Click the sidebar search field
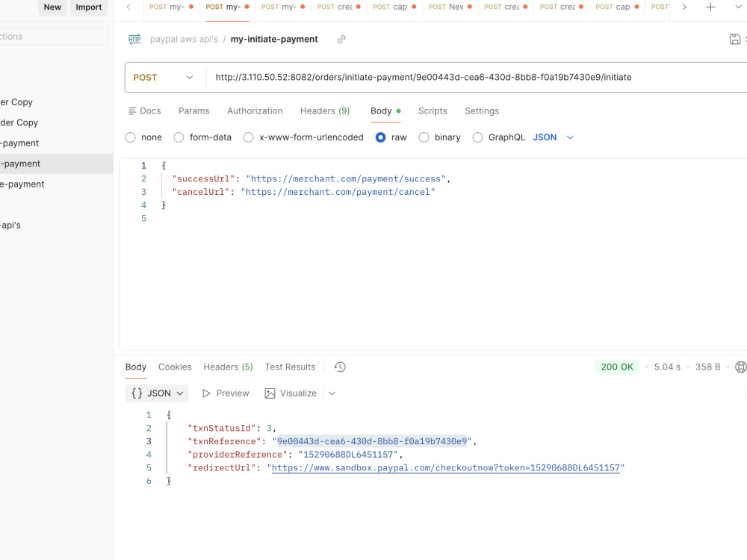747x560 pixels. [x=53, y=37]
